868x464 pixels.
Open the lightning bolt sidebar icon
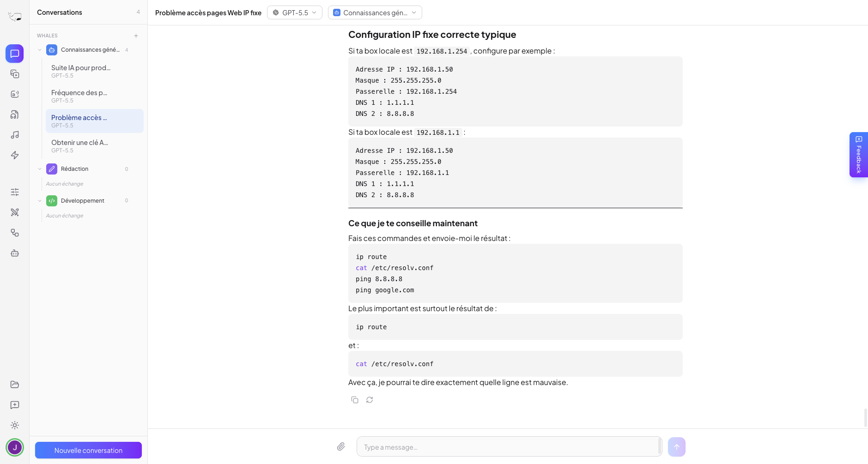pyautogui.click(x=15, y=155)
